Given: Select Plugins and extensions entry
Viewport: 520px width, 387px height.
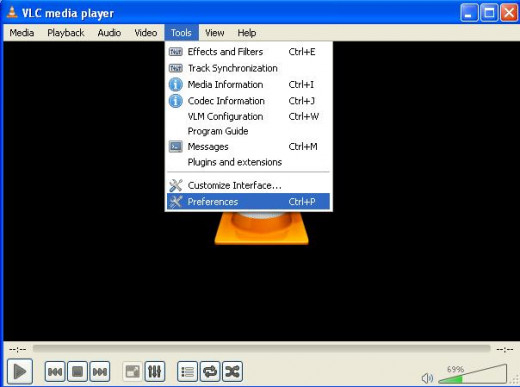Looking at the screenshot, I should point(248,162).
